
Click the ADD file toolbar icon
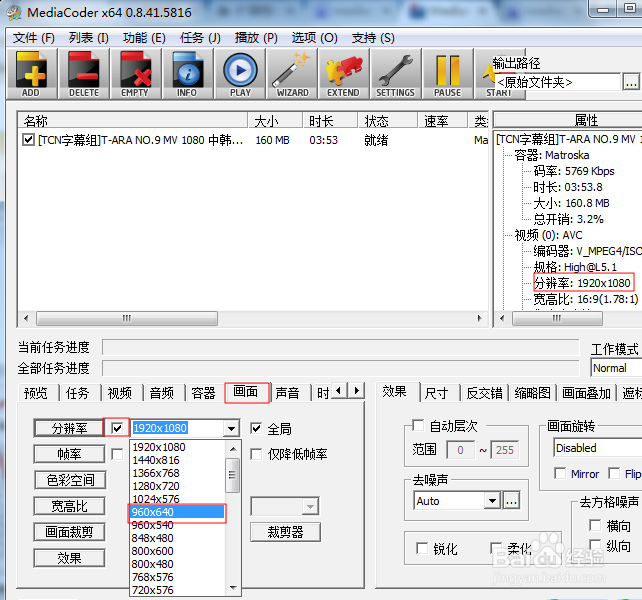coord(31,73)
